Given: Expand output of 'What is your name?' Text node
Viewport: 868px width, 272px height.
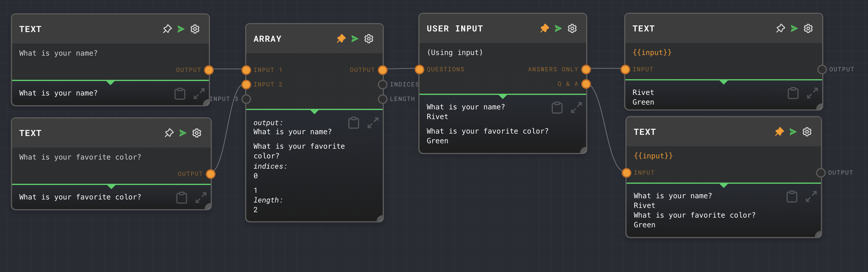Looking at the screenshot, I should tap(199, 93).
